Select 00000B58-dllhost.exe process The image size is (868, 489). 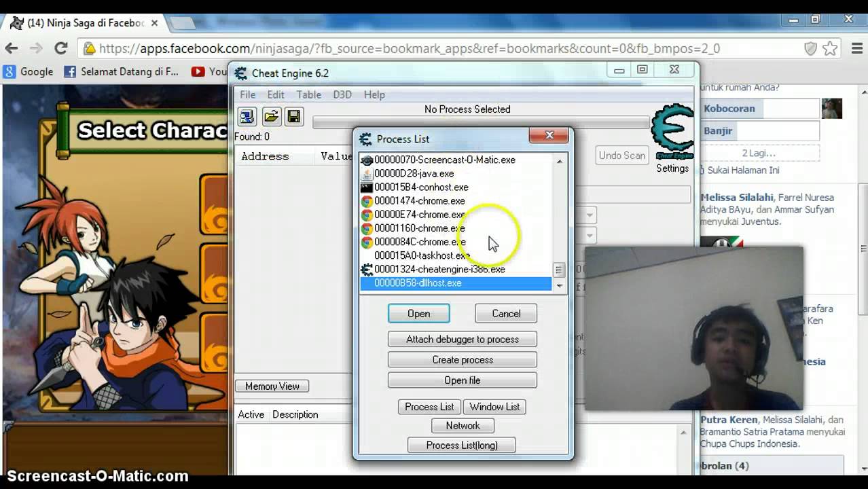(456, 283)
